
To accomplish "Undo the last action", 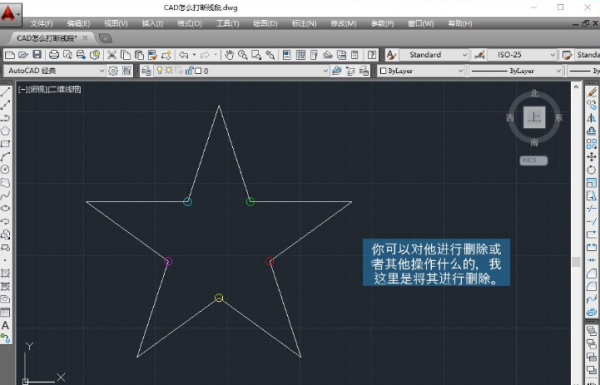I will pyautogui.click(x=184, y=55).
